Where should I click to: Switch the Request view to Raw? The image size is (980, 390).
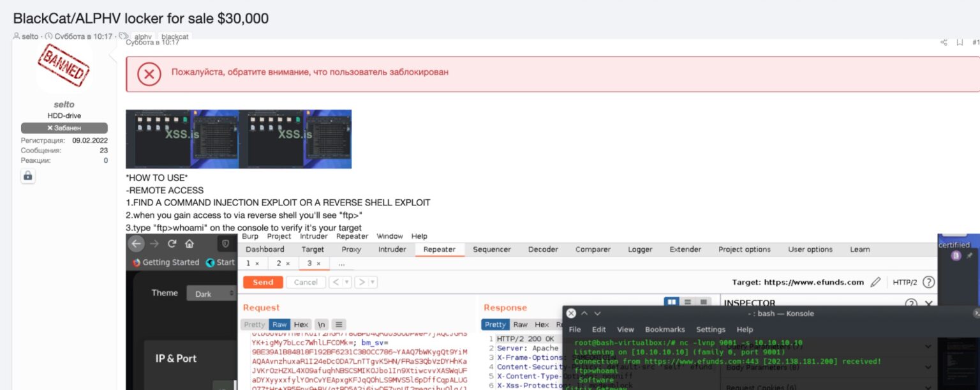pyautogui.click(x=279, y=324)
